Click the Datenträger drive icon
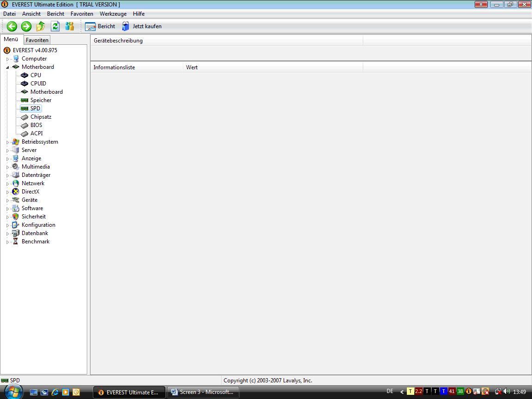532x399 pixels. (x=16, y=175)
